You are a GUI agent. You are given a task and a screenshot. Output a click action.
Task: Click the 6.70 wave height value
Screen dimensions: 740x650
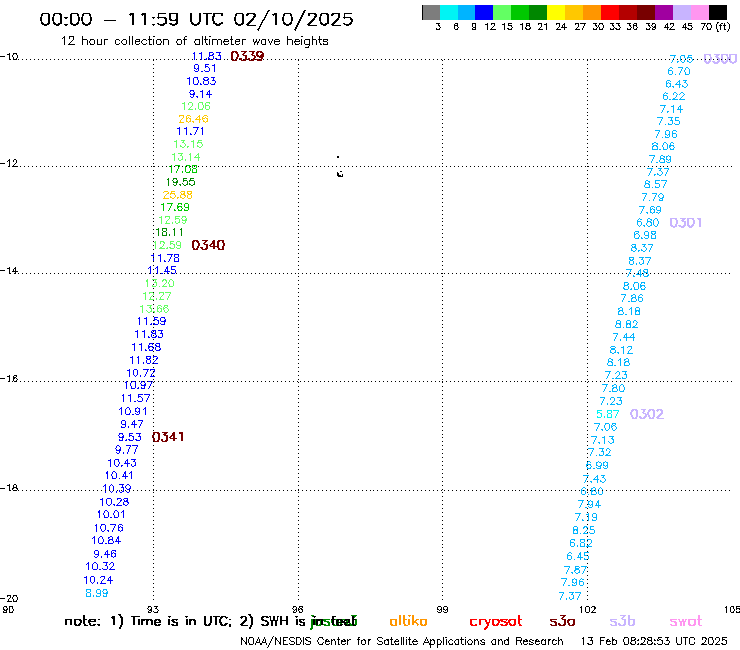tap(679, 71)
